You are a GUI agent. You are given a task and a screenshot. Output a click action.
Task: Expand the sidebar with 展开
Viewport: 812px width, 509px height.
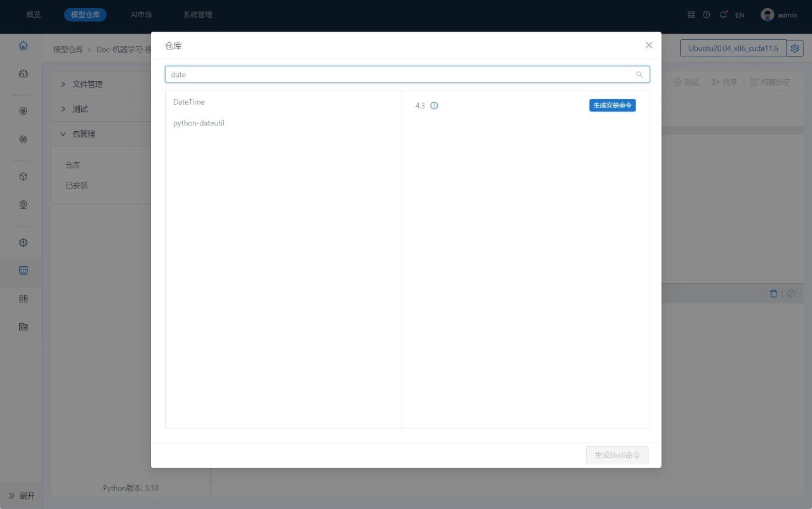coord(22,496)
